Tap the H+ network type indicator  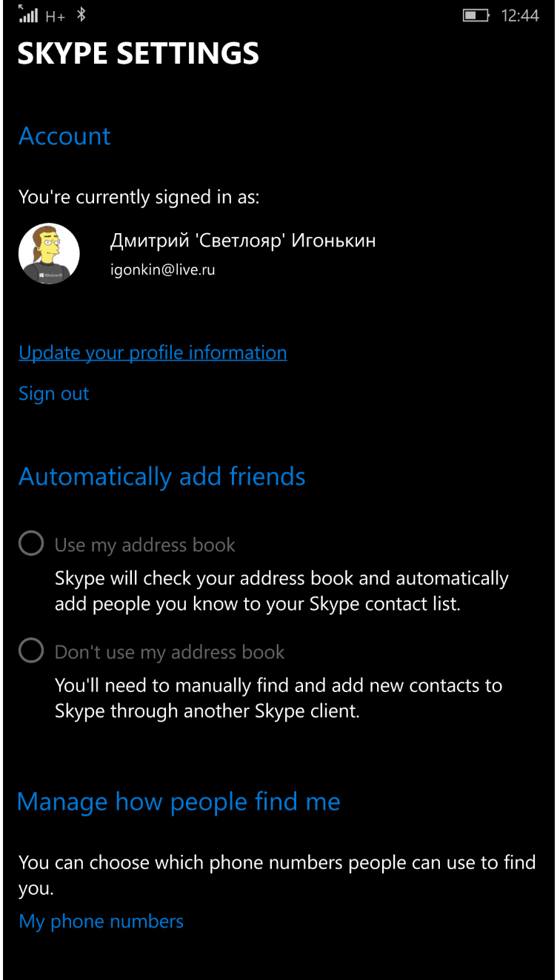pyautogui.click(x=56, y=16)
